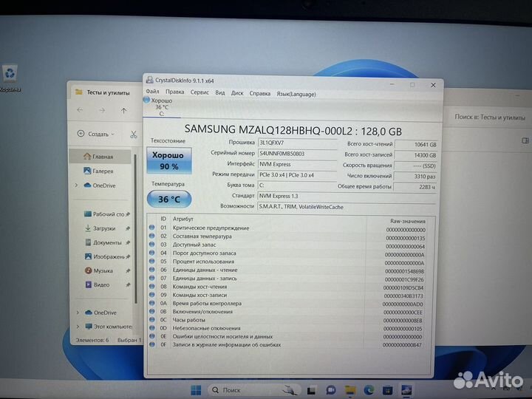Click the serial number field S4UNNF0MB50803

(x=297, y=154)
